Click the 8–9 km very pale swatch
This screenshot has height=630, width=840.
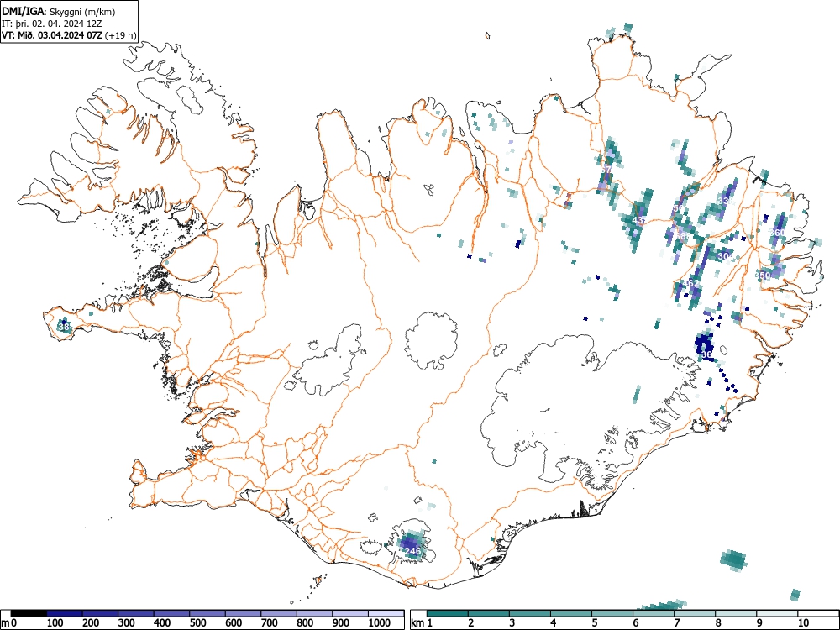pos(736,613)
